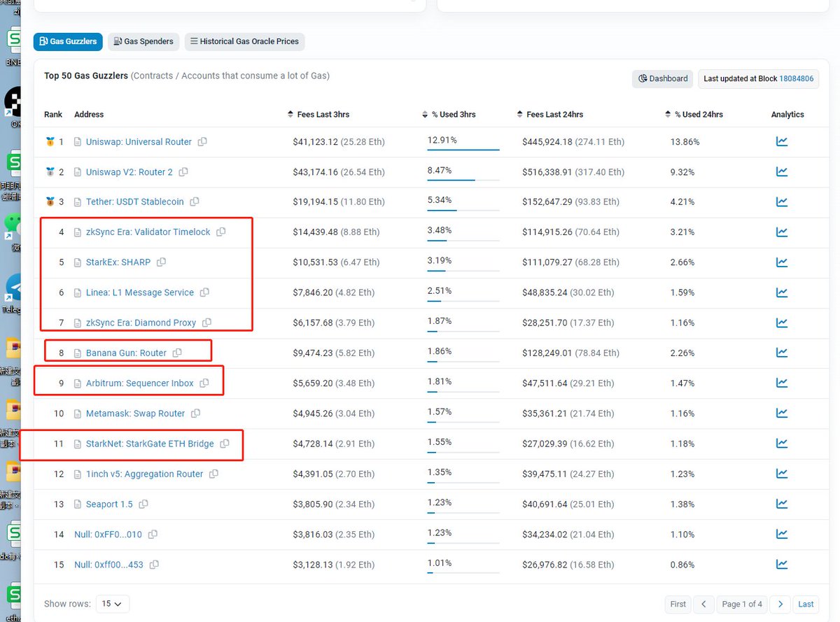
Task: Open Telegram desktop shortcut icon
Action: point(13,288)
